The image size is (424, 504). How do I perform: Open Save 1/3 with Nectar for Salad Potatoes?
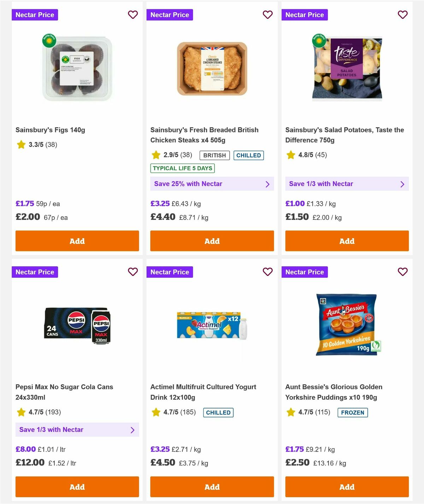(x=347, y=184)
